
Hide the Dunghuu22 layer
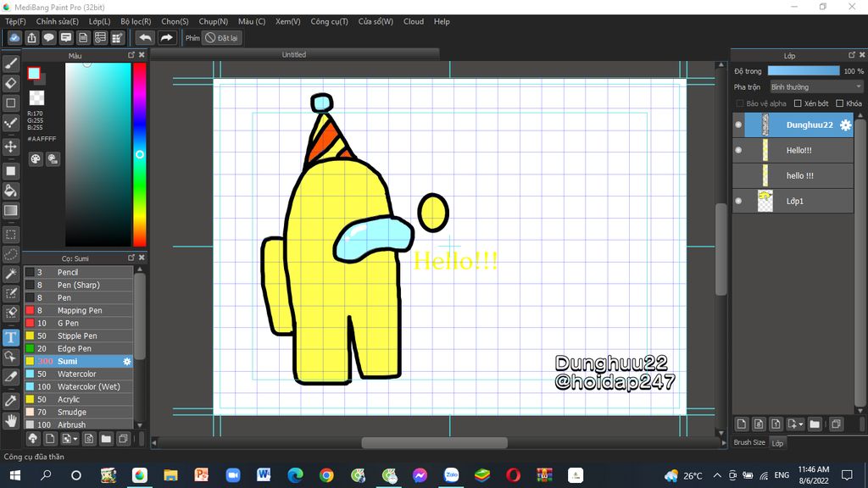coord(738,125)
